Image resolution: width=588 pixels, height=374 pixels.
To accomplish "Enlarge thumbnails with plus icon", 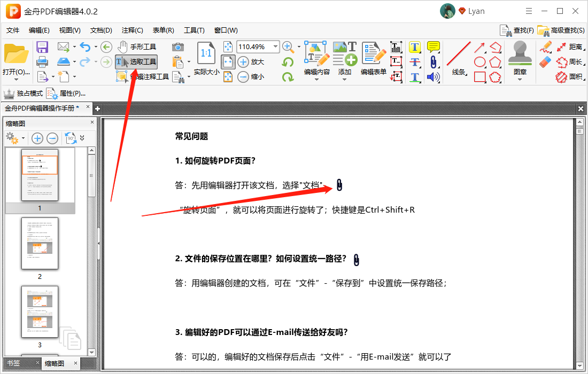I will [37, 138].
